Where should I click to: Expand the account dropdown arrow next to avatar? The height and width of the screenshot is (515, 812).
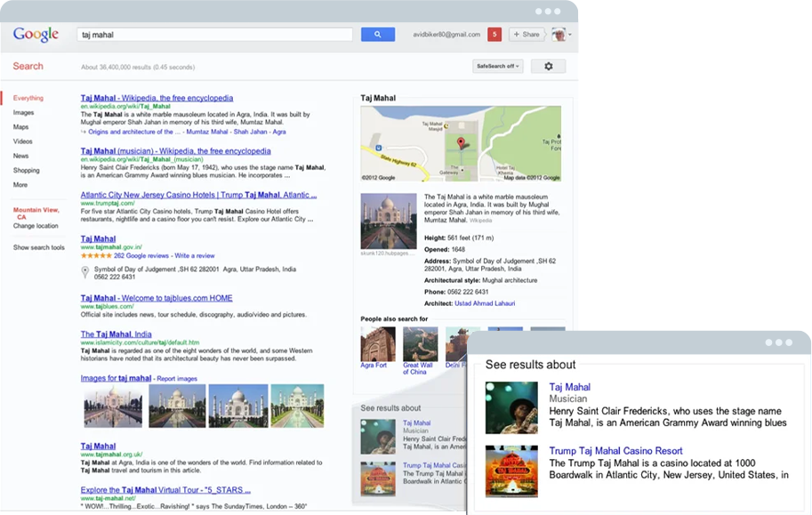[569, 35]
